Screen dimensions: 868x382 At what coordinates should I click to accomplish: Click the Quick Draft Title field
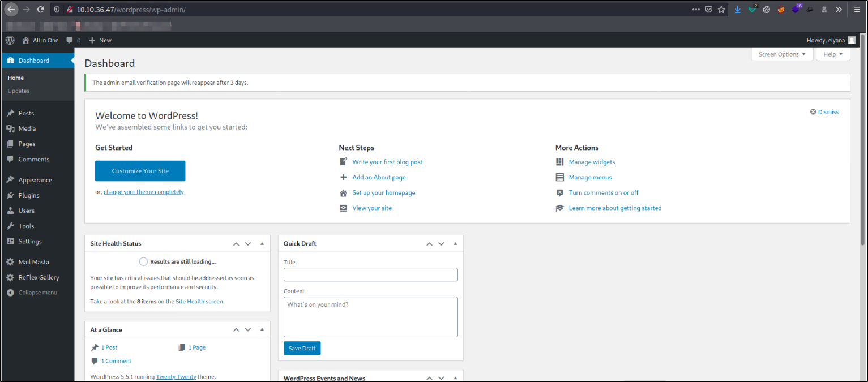(371, 274)
